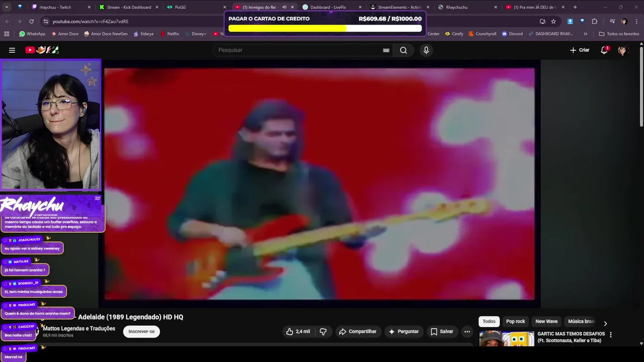
Task: Open GARTIC MAS TEMOS DESAFIOS video thumbnail
Action: [x=507, y=338]
